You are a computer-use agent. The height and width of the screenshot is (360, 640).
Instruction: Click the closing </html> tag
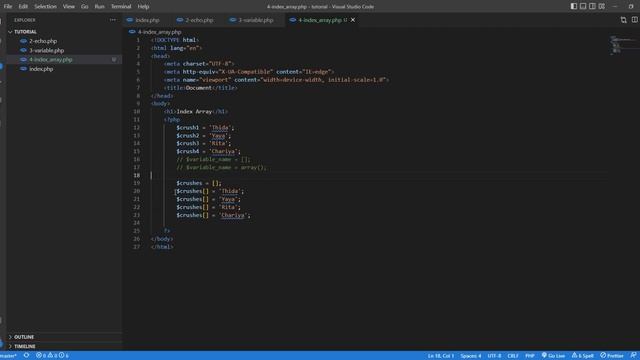[x=162, y=247]
